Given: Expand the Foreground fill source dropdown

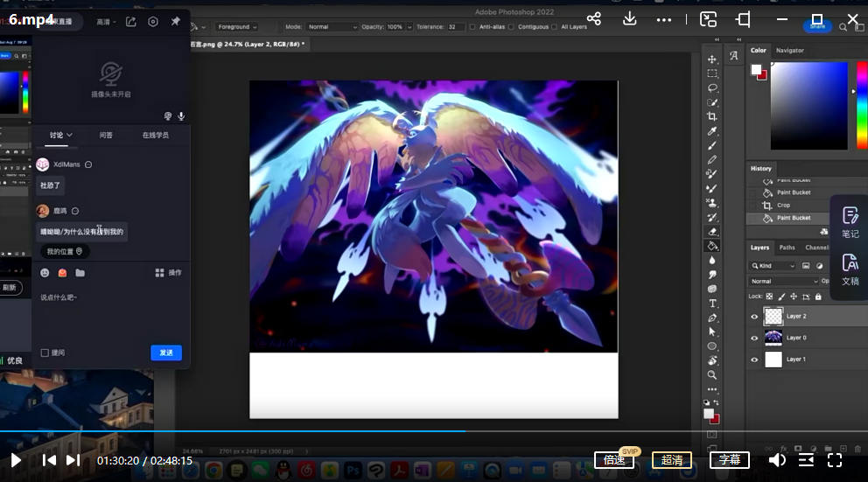Looking at the screenshot, I should tap(236, 27).
